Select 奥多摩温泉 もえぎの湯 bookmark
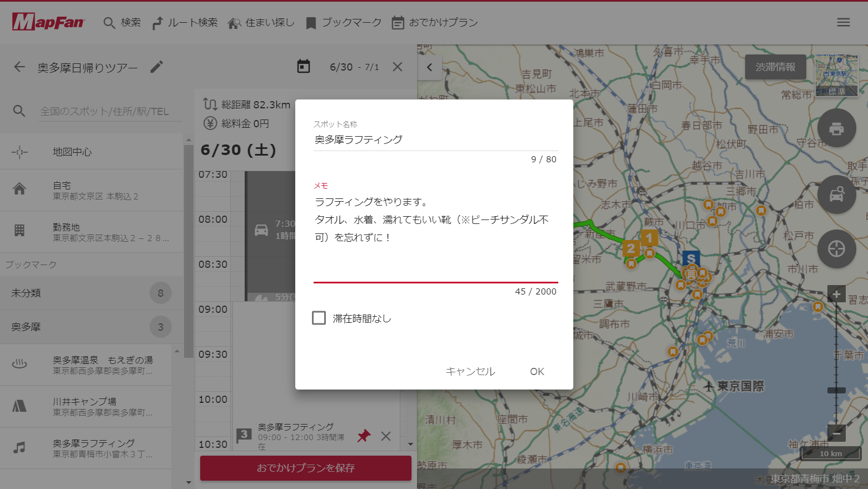 (86, 365)
